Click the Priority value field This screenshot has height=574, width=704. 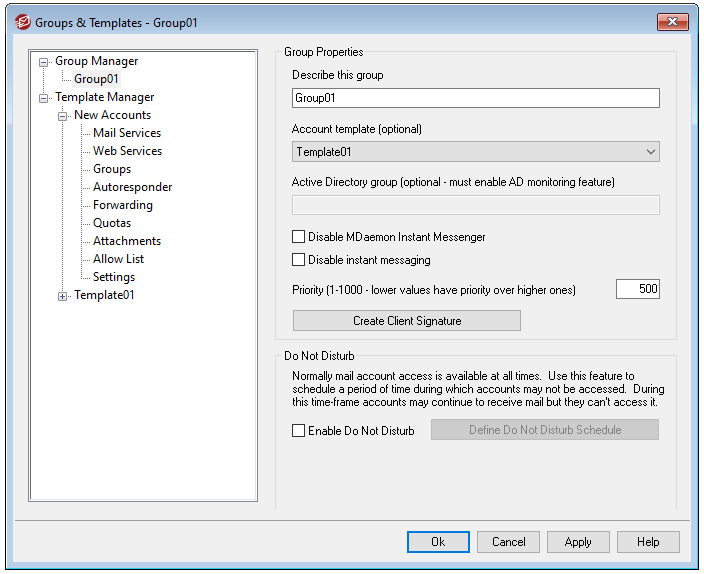[638, 289]
